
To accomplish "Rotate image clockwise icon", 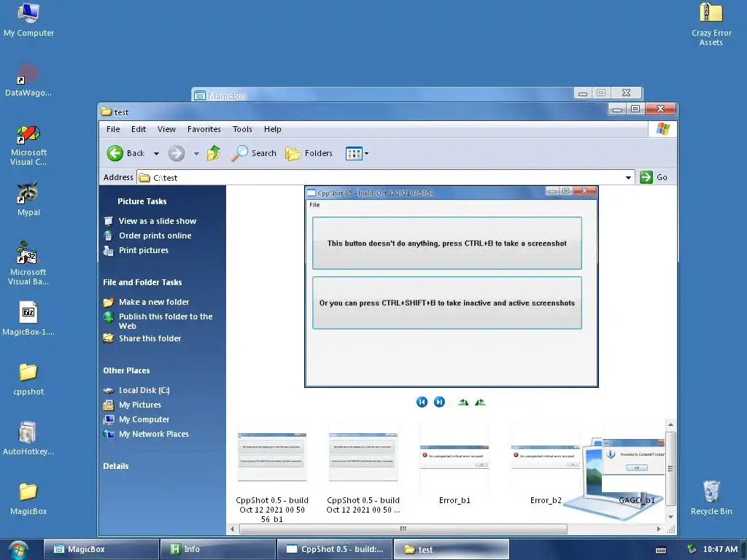I will pos(463,402).
